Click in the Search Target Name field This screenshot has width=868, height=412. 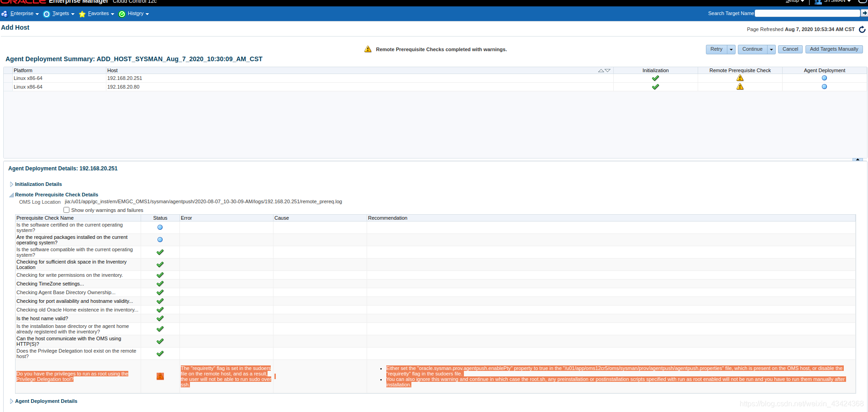[x=807, y=13]
